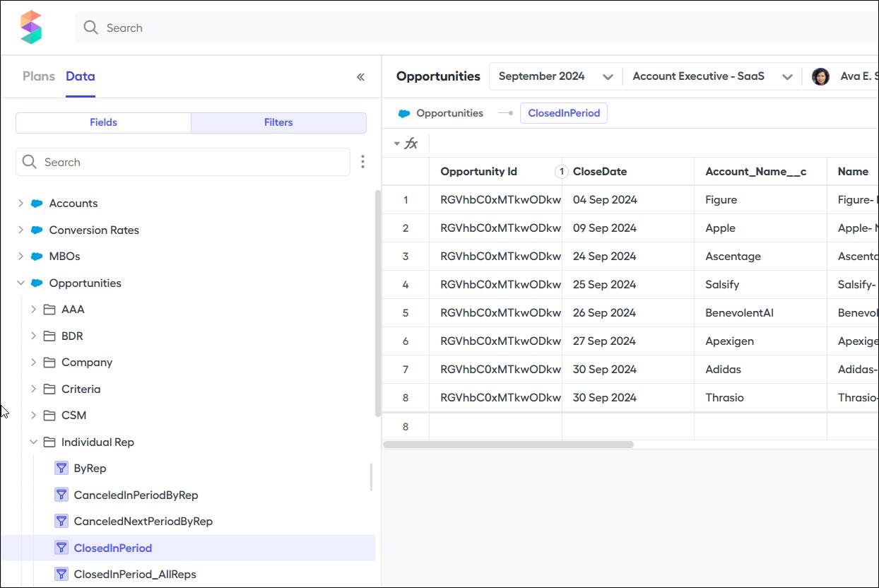Click the Opportunity Id column header
This screenshot has height=588, width=879.
[x=495, y=172]
